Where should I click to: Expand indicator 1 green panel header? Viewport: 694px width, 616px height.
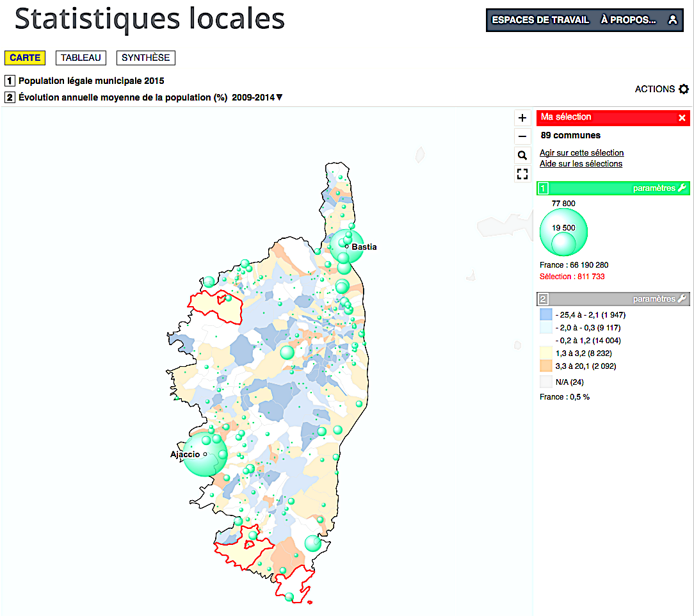coord(602,188)
